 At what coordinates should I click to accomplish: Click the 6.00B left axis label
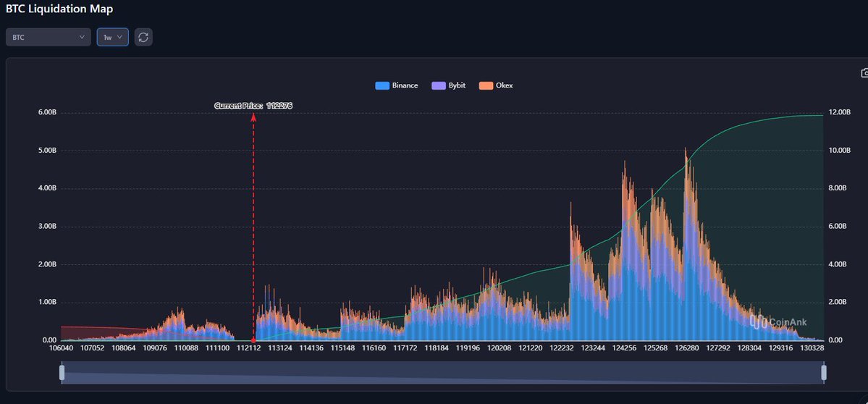tap(46, 113)
